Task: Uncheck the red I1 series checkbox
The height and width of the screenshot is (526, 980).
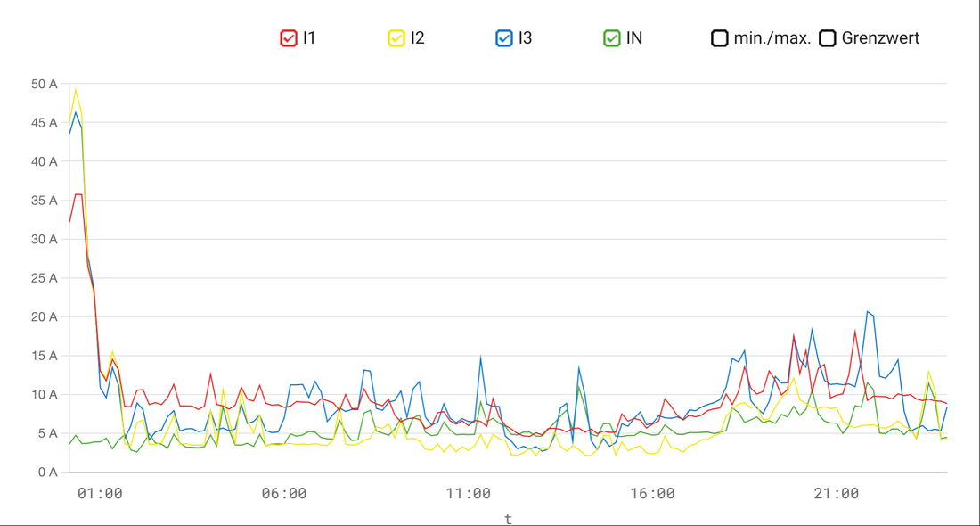Action: 289,38
